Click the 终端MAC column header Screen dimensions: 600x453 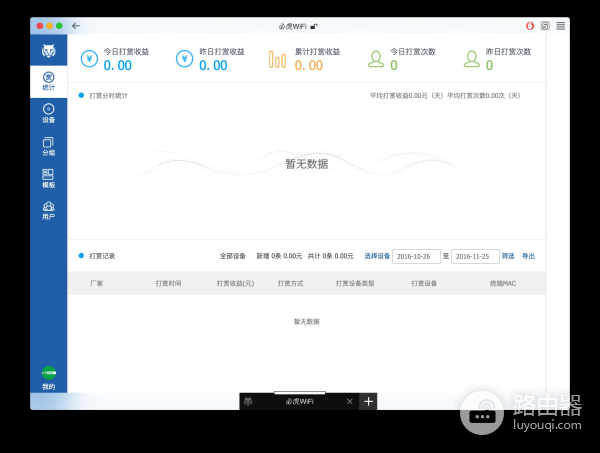click(503, 283)
